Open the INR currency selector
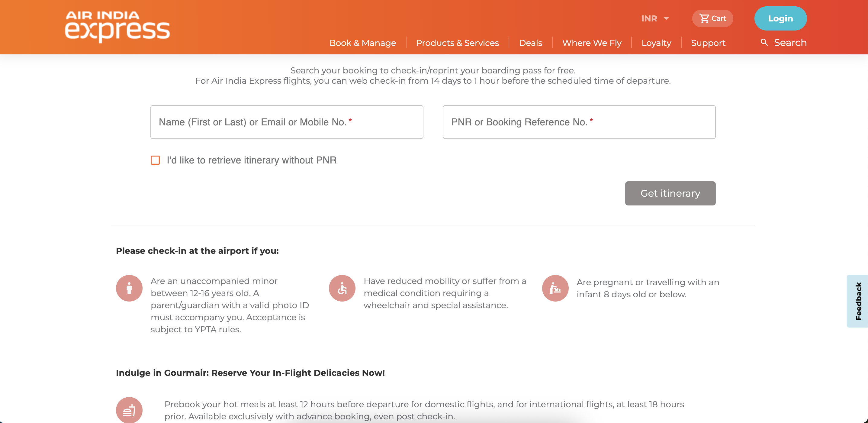The width and height of the screenshot is (868, 423). [x=655, y=18]
